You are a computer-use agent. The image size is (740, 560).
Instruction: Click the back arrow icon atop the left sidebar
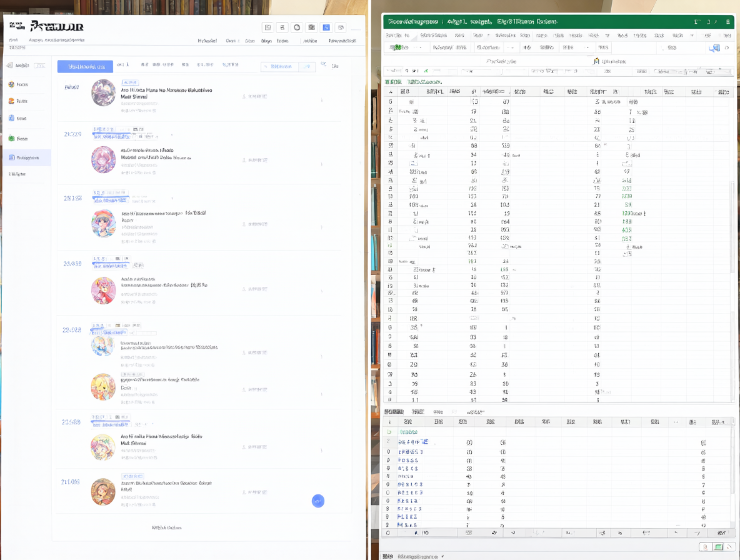pos(9,65)
